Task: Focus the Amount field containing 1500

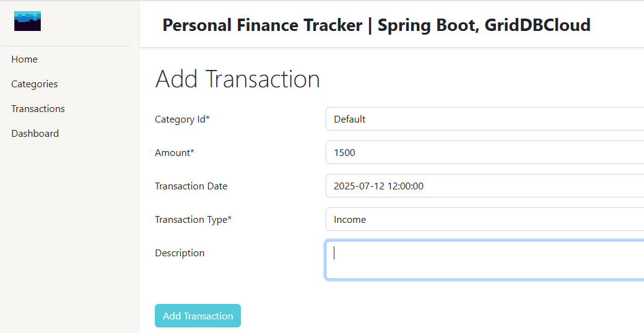Action: 484,153
